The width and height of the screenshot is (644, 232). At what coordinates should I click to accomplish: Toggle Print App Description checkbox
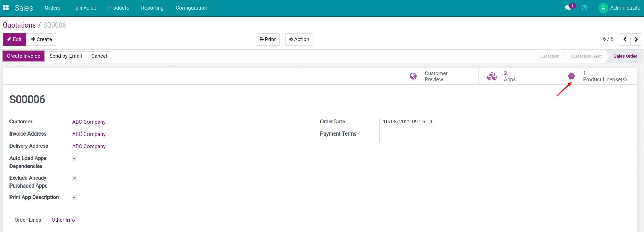click(x=75, y=198)
